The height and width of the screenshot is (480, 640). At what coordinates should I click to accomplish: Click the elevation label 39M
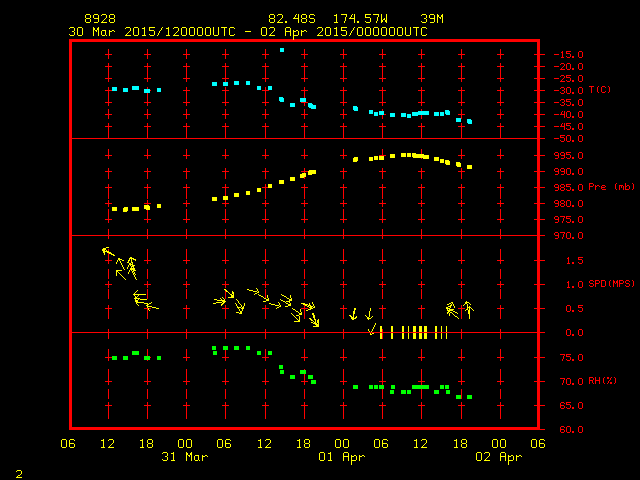coord(432,19)
